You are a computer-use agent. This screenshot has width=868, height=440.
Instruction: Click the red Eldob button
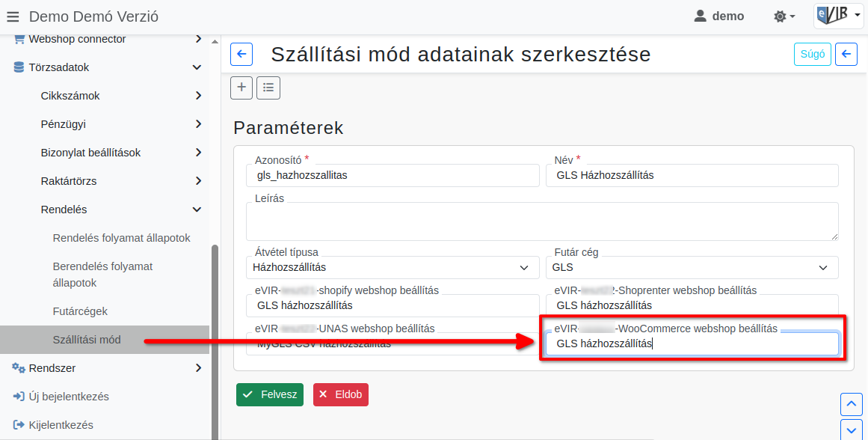[x=340, y=394]
